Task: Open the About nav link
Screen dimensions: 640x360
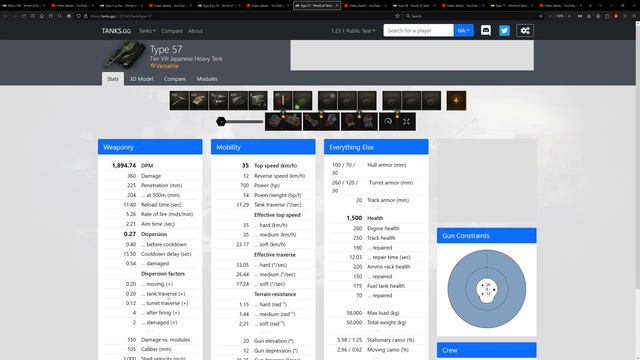Action: click(x=195, y=31)
